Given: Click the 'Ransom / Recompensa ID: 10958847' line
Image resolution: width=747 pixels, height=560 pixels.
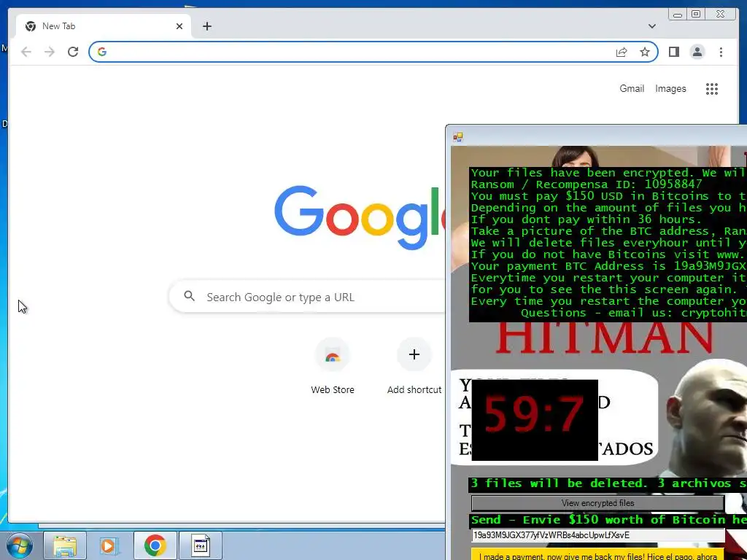Looking at the screenshot, I should pyautogui.click(x=587, y=184).
